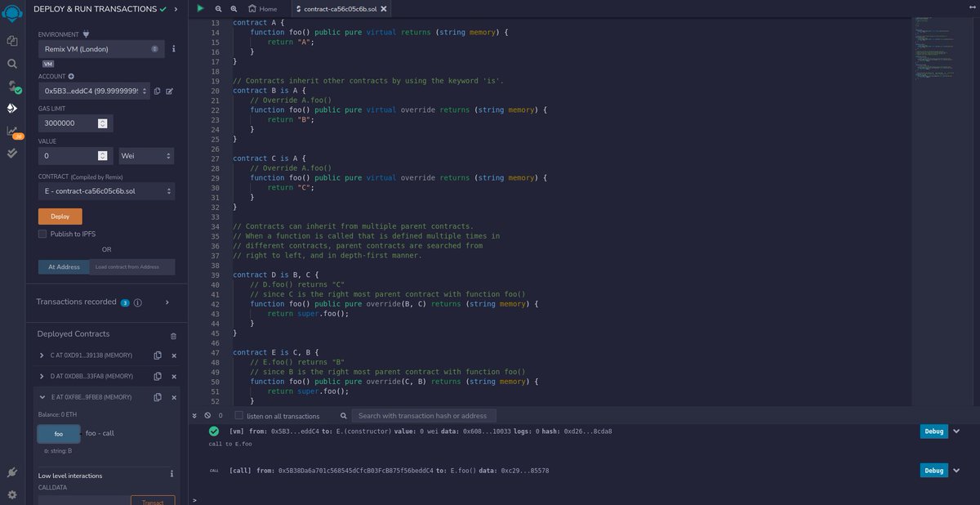Click the Remix logo home icon
This screenshot has width=980, height=505.
[12, 14]
